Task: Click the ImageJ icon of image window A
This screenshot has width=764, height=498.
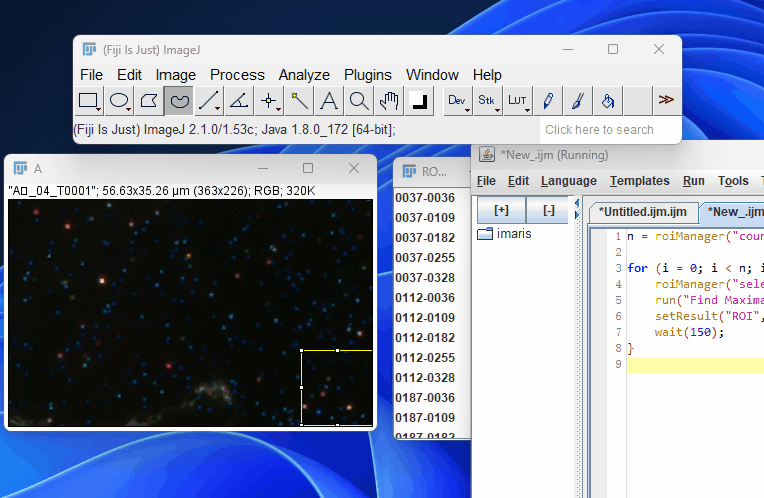Action: coord(20,168)
